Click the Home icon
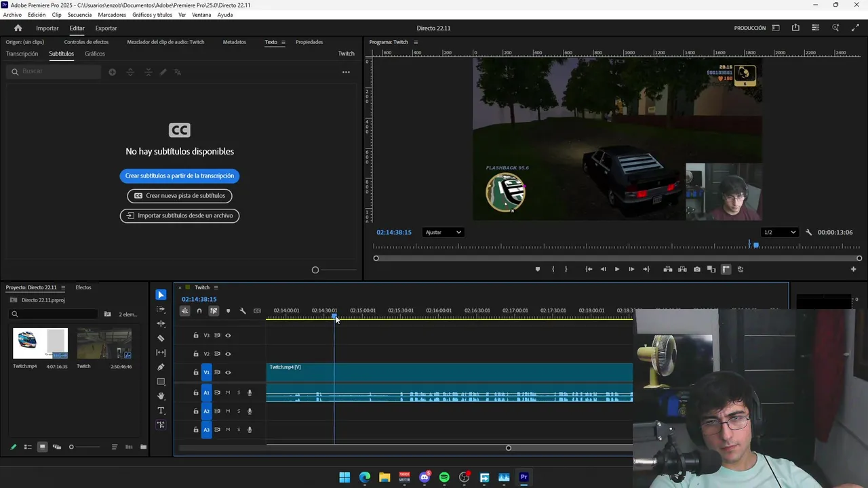The width and height of the screenshot is (868, 488). 18,28
